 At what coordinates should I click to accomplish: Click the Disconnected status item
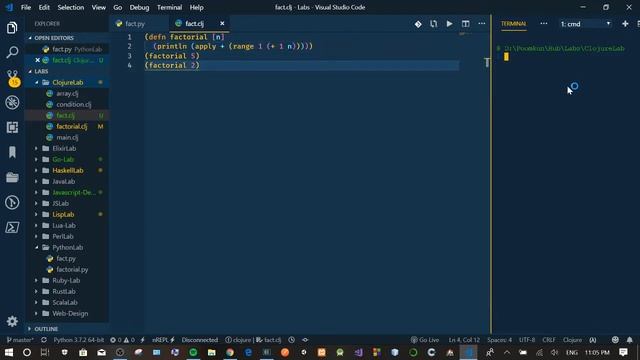(200, 340)
